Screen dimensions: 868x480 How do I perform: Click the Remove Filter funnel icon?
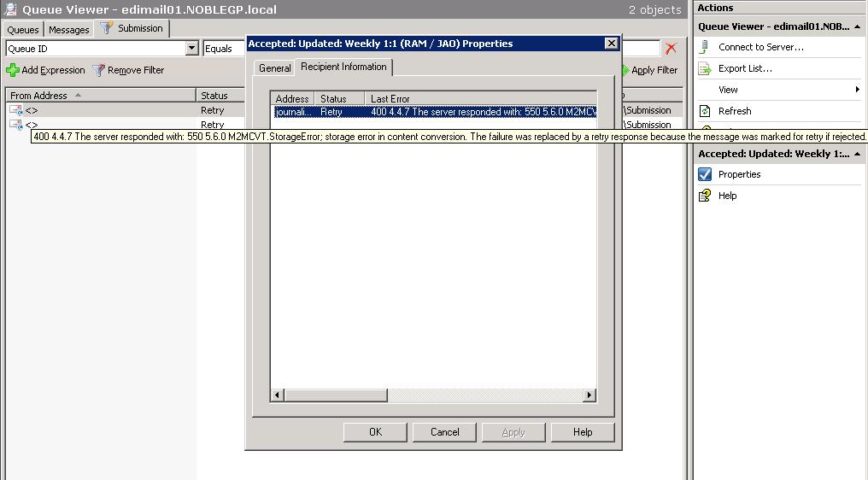98,70
